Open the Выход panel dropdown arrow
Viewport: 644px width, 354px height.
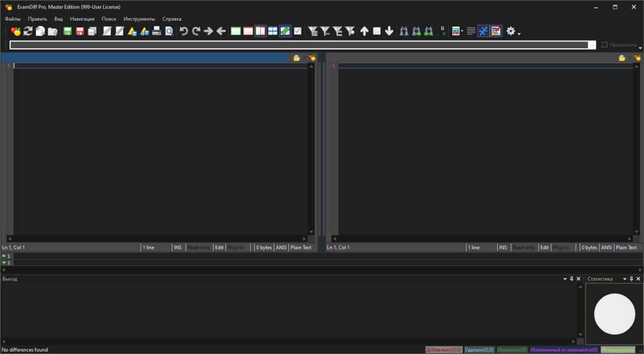point(565,279)
